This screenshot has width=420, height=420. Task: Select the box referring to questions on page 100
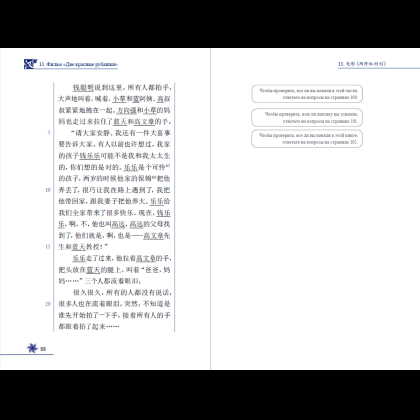coord(307,94)
